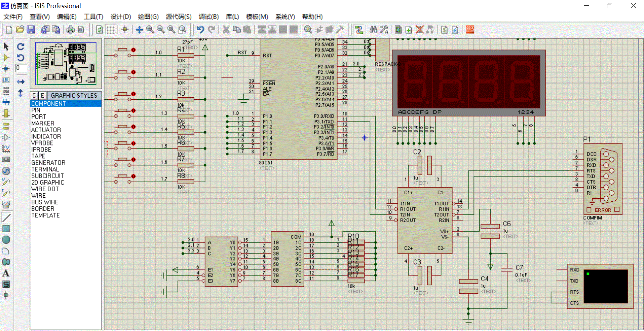Undo the last change
Image resolution: width=644 pixels, height=331 pixels.
pos(201,30)
